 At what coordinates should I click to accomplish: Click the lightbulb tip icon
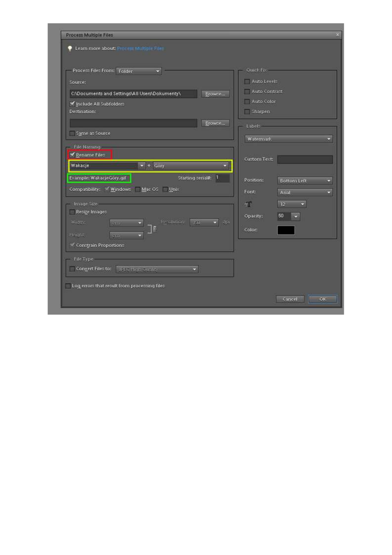coord(69,48)
